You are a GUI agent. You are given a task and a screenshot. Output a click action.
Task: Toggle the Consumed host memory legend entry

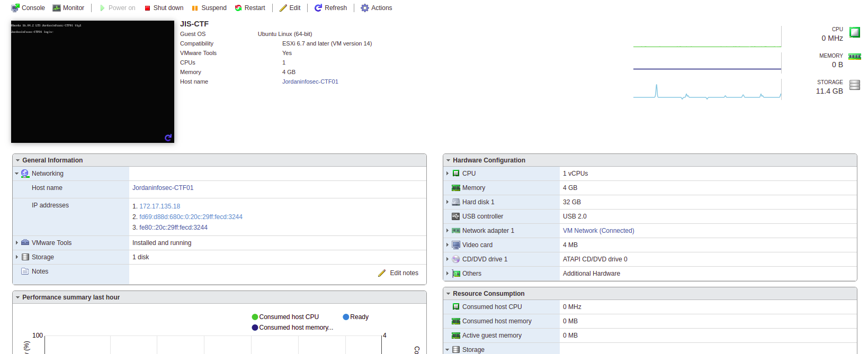click(292, 328)
